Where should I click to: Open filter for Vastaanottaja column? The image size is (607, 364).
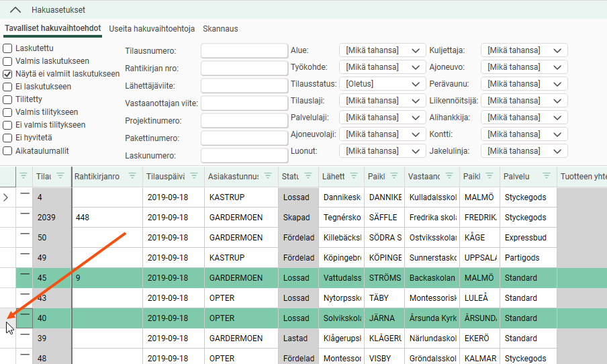449,176
